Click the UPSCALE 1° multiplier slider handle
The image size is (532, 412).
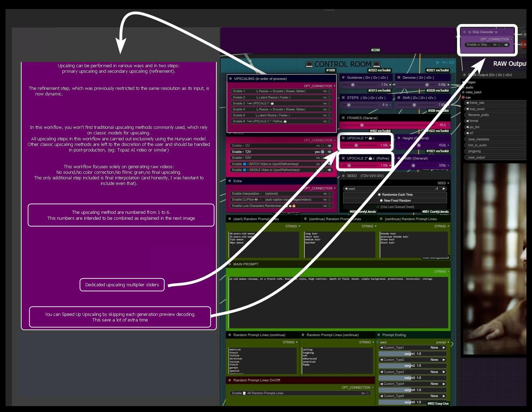coord(356,145)
